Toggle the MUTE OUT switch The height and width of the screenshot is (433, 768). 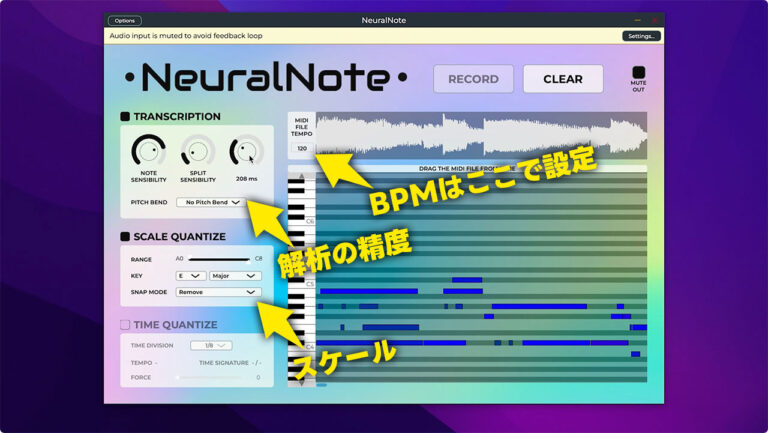coord(638,72)
